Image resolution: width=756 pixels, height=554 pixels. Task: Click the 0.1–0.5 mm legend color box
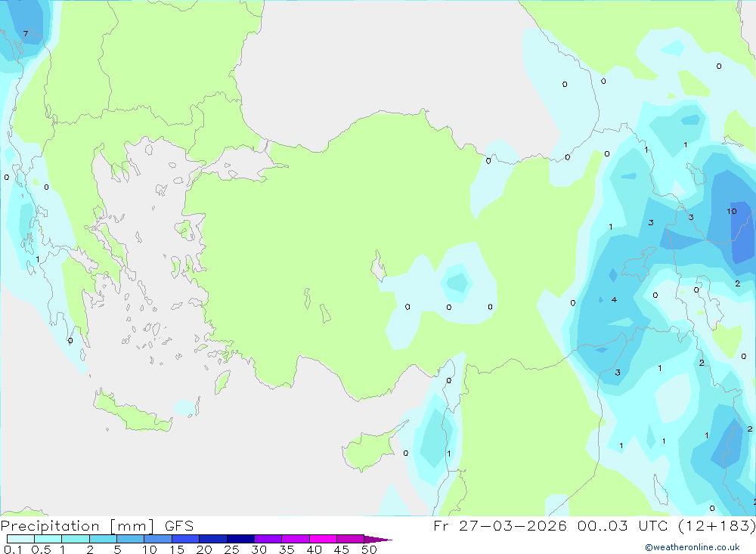(x=20, y=539)
